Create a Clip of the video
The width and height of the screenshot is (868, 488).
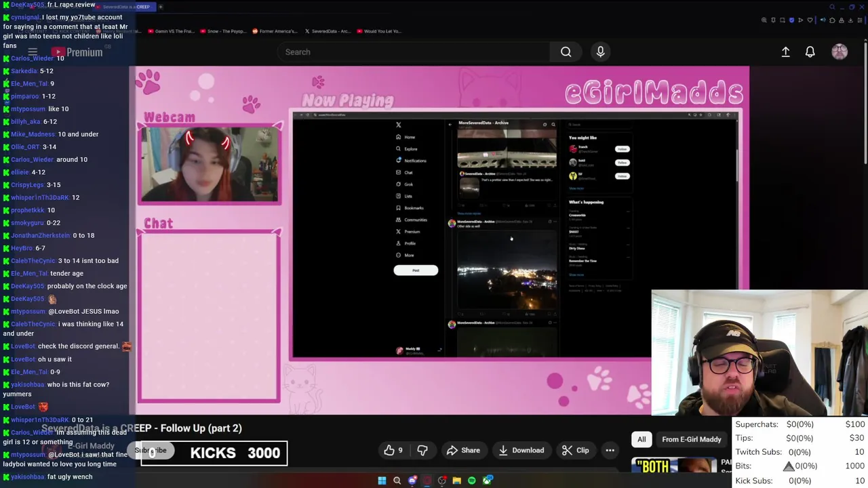click(x=575, y=450)
